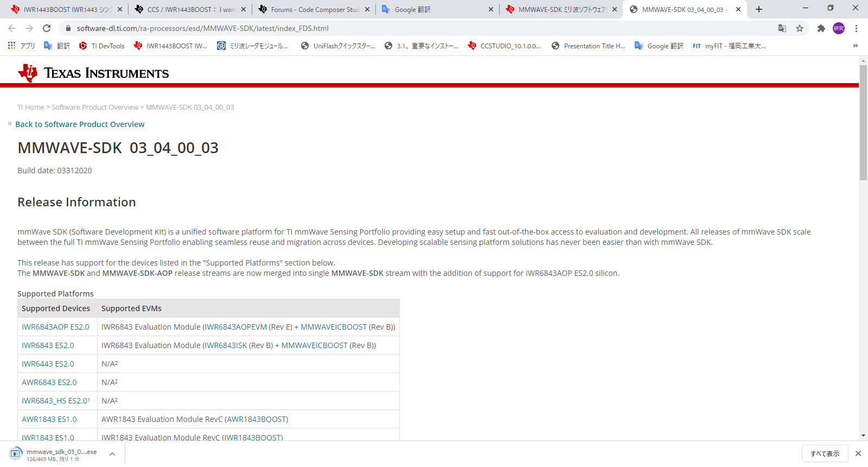
Task: Close the MMWAVE-SDK 03_04_00_03 tab
Action: pos(738,9)
